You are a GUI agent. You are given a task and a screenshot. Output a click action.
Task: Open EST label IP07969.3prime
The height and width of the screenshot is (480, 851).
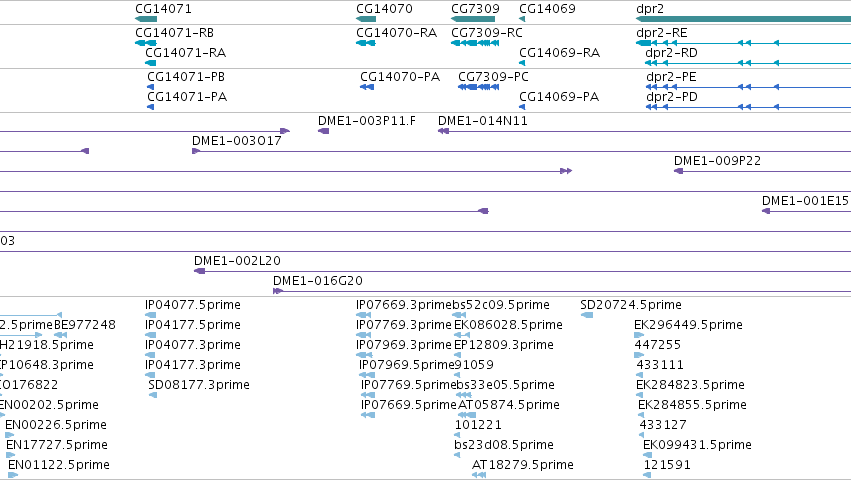click(404, 345)
